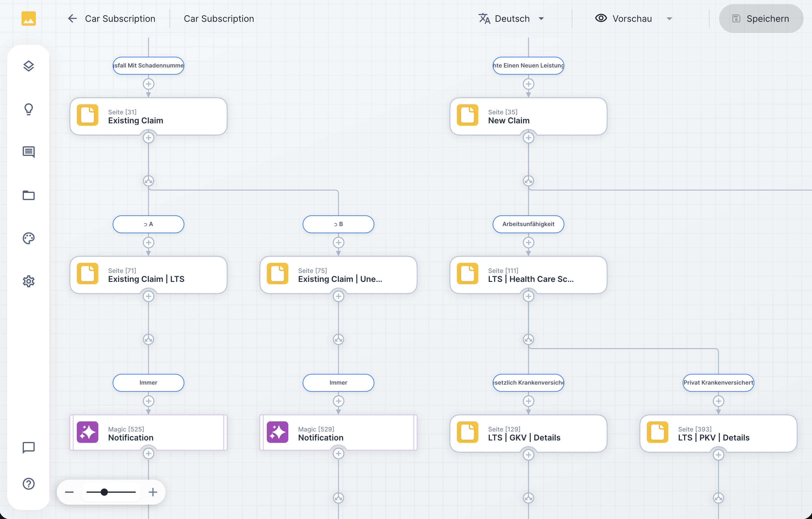812x519 pixels.
Task: Click branch split icon under LTS | Health Care
Action: point(528,339)
